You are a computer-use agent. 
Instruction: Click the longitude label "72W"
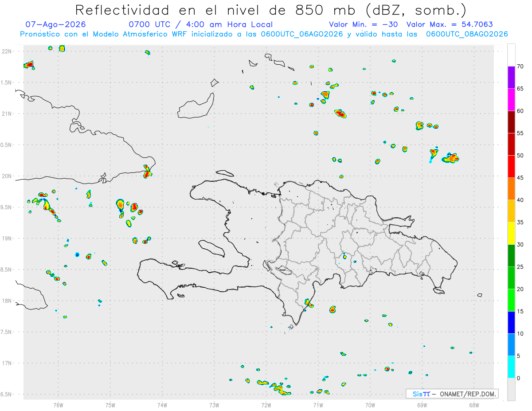[266, 405]
